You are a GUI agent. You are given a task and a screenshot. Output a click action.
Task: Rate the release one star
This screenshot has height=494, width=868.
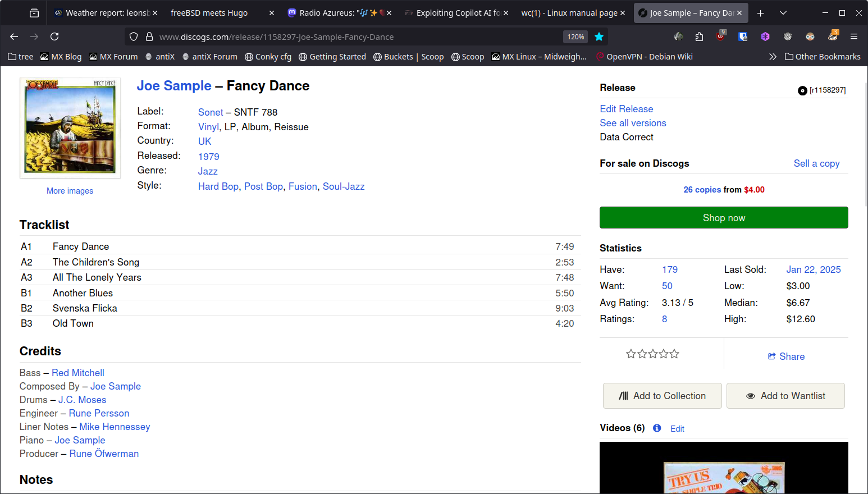(631, 354)
